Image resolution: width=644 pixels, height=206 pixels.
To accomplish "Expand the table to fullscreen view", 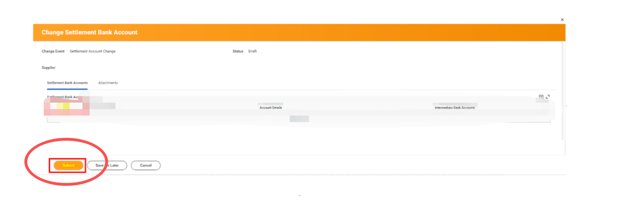I will 548,97.
